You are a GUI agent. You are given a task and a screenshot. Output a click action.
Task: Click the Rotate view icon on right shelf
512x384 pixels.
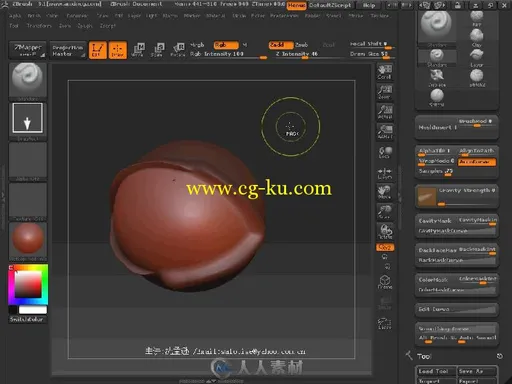click(x=385, y=231)
